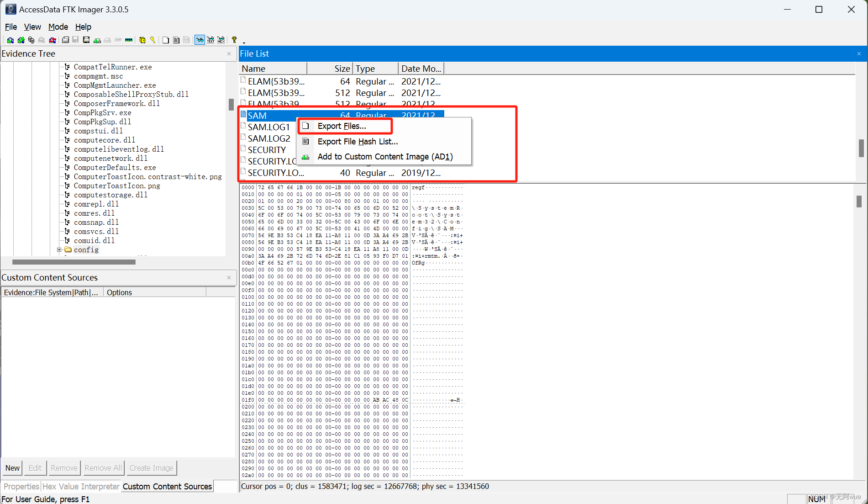Image resolution: width=868 pixels, height=504 pixels.
Task: Select the config folder tree item
Action: (x=86, y=250)
